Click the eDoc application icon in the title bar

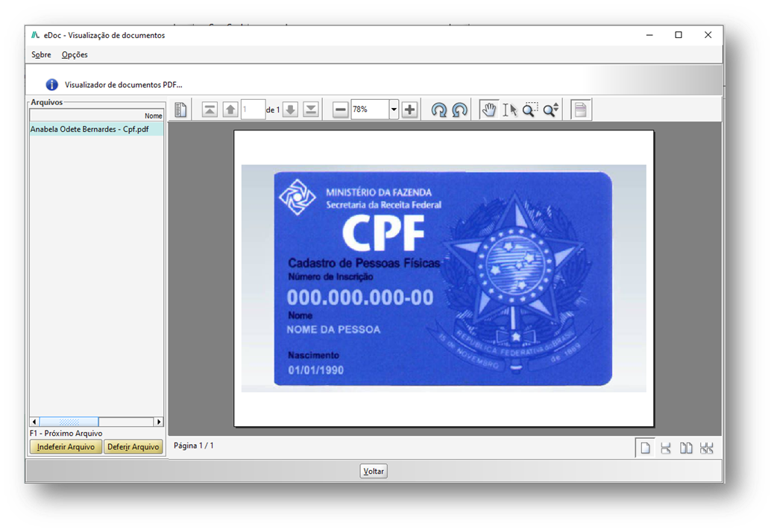click(x=35, y=35)
